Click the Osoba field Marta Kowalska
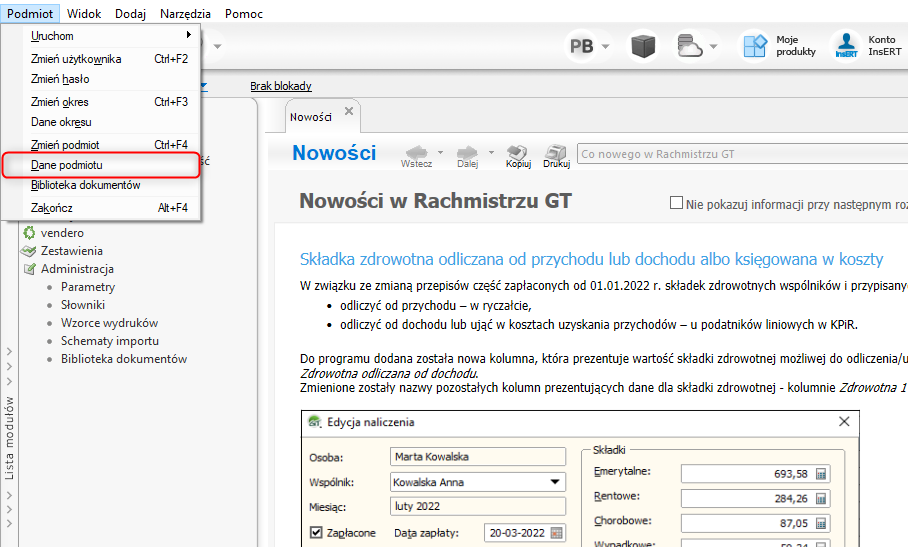The image size is (908, 547). pos(478,457)
